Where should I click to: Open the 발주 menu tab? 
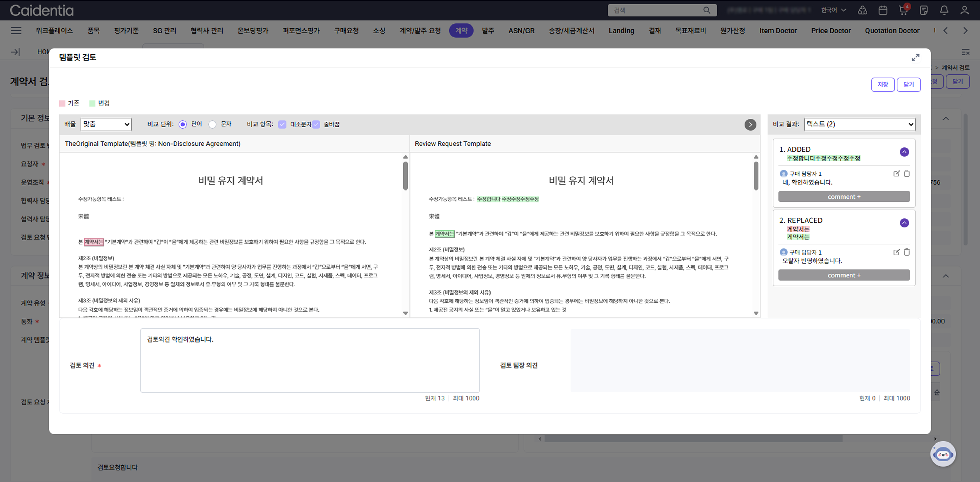(488, 31)
